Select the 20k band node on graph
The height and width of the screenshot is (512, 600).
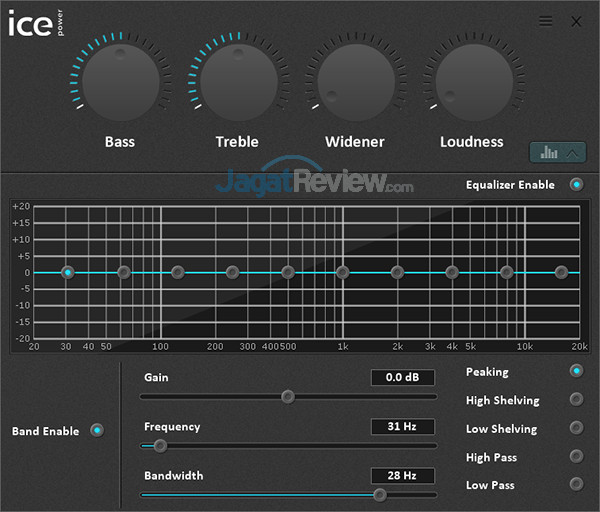pyautogui.click(x=561, y=272)
